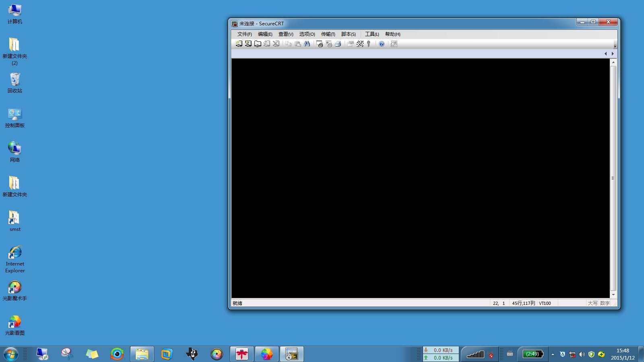Click the tab bar left scroll arrow

[605, 53]
